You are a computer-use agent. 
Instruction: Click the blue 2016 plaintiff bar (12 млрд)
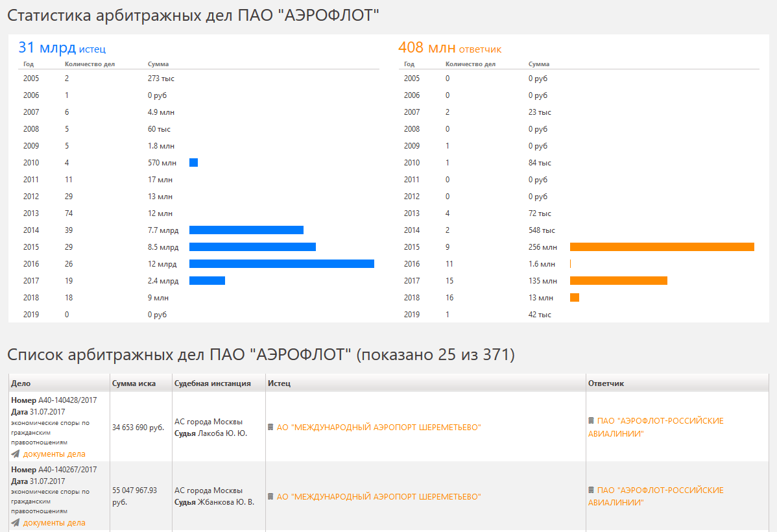281,264
